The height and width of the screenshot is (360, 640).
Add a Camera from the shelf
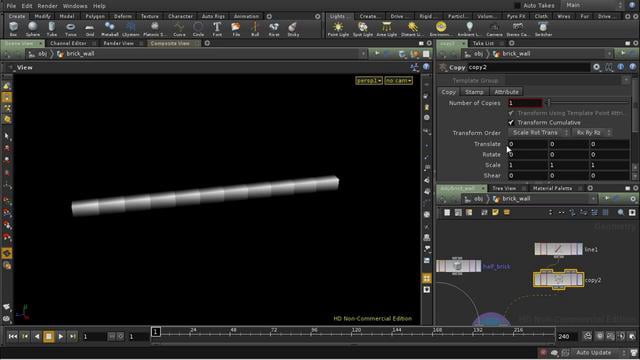point(494,29)
